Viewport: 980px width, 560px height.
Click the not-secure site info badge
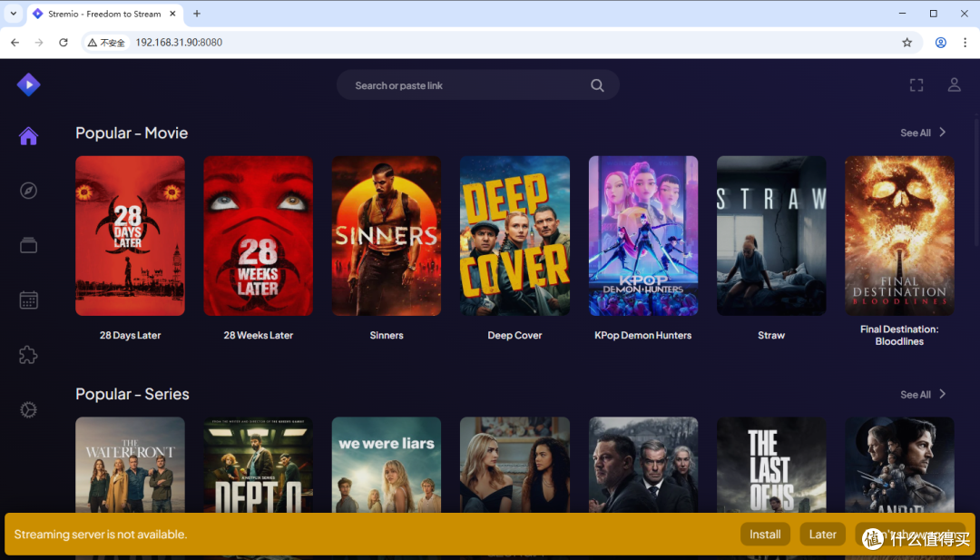pyautogui.click(x=107, y=43)
